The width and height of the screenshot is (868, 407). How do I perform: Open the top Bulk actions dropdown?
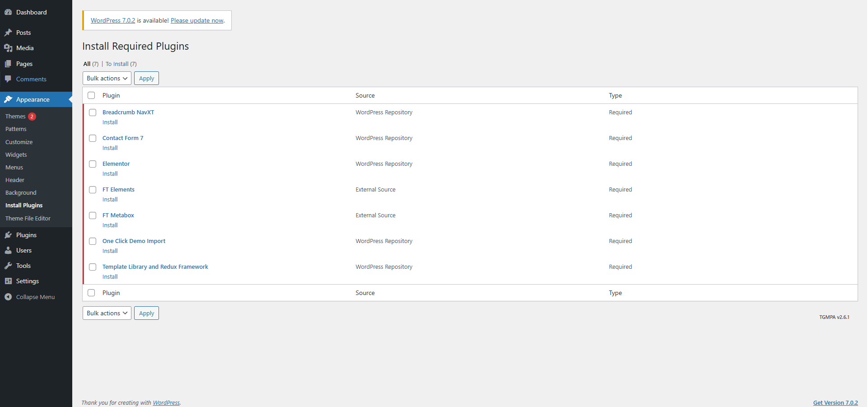pos(107,78)
